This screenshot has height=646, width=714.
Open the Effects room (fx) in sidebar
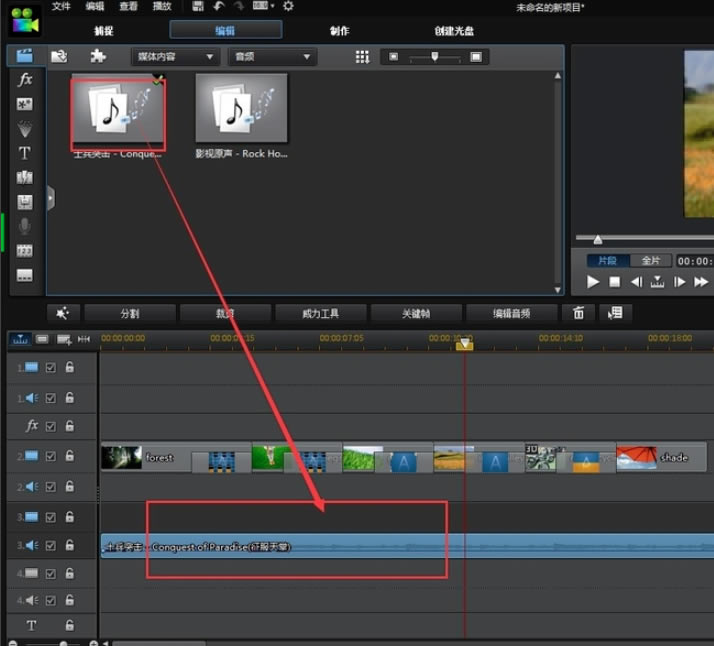tap(25, 79)
